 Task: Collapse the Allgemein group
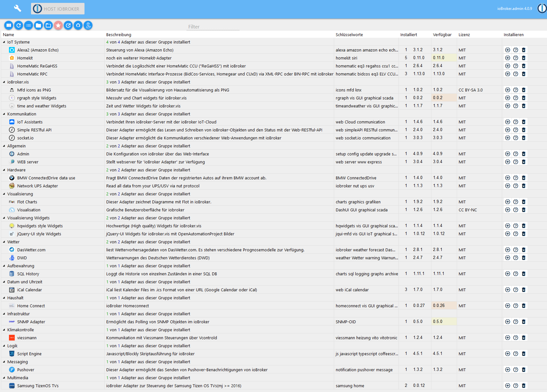4,146
